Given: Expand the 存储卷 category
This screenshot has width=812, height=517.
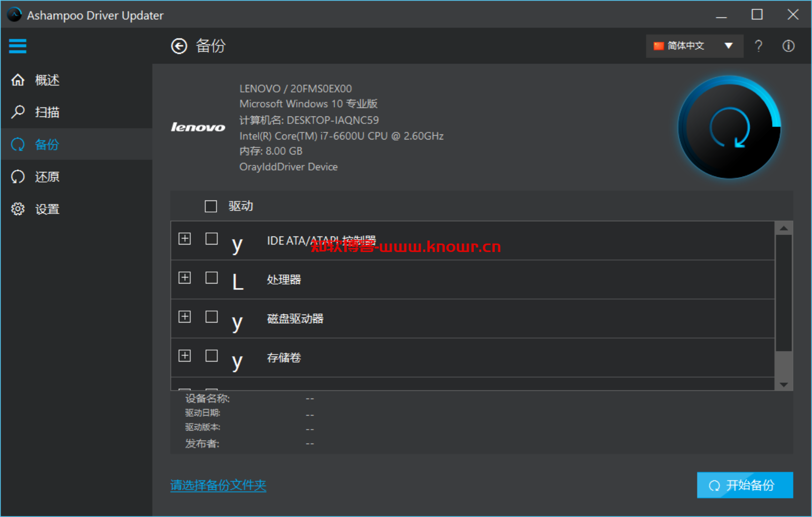Looking at the screenshot, I should [185, 355].
